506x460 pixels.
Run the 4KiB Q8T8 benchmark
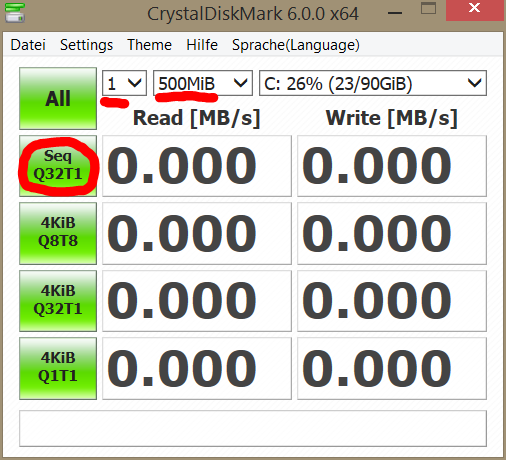point(58,233)
